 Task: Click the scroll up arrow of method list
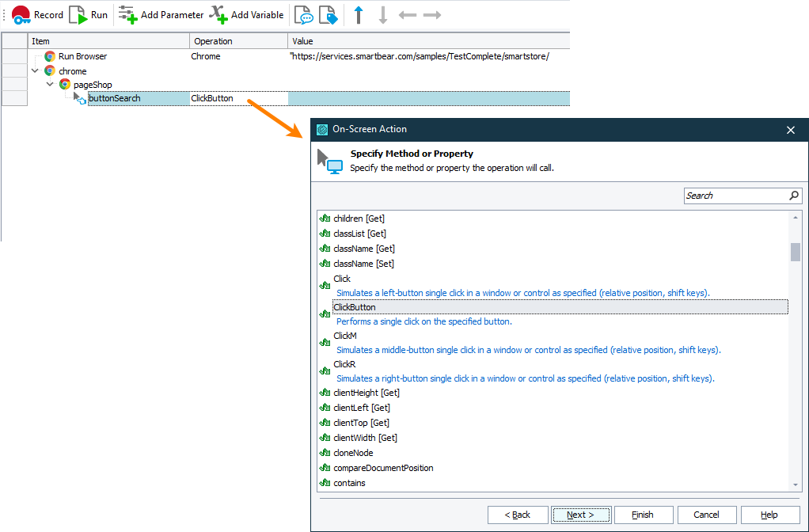click(x=795, y=218)
